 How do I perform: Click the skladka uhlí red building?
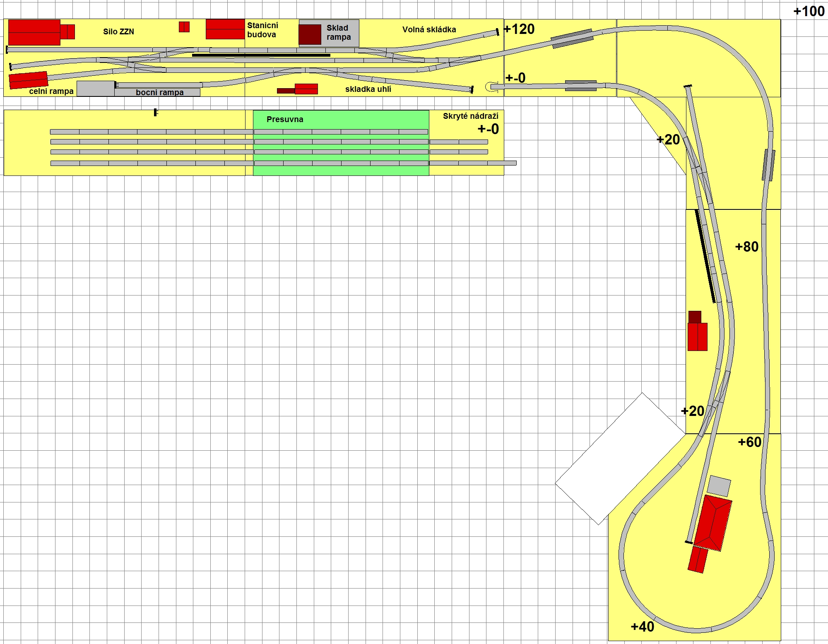click(306, 89)
